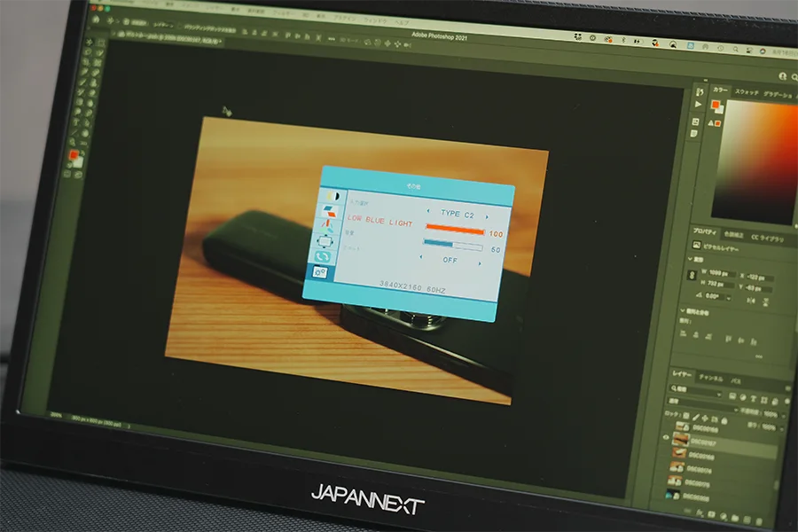The image size is (798, 532).
Task: Click the swap foreground background colors arrow
Action: click(x=82, y=153)
